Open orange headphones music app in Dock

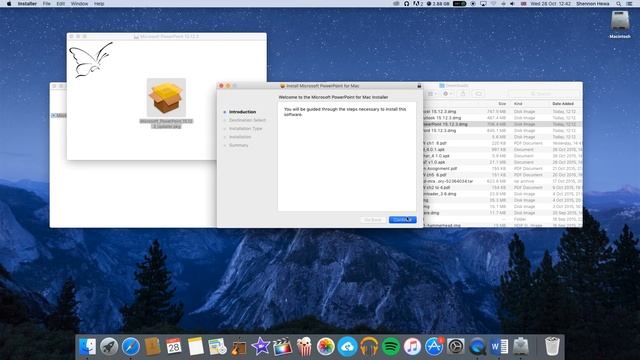369,347
